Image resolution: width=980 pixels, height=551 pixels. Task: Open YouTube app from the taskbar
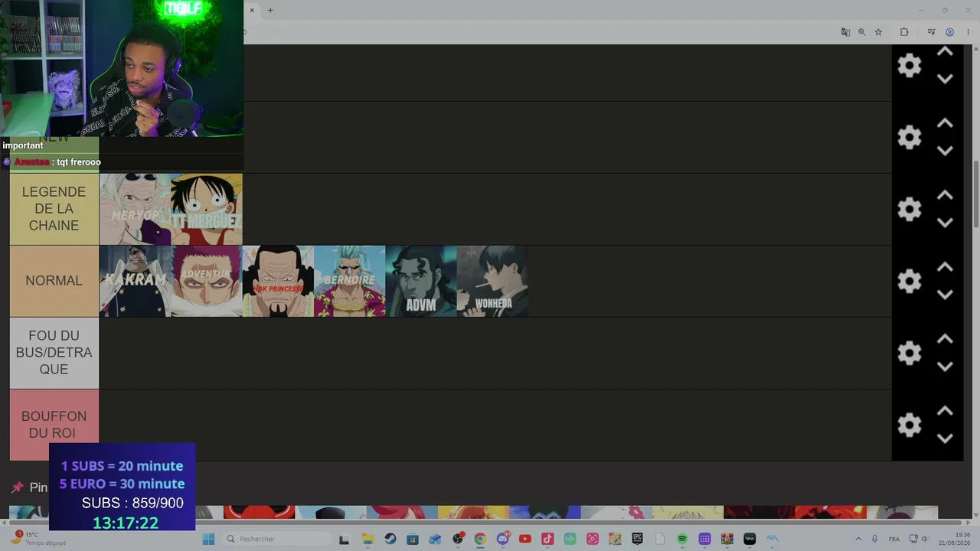coord(525,539)
